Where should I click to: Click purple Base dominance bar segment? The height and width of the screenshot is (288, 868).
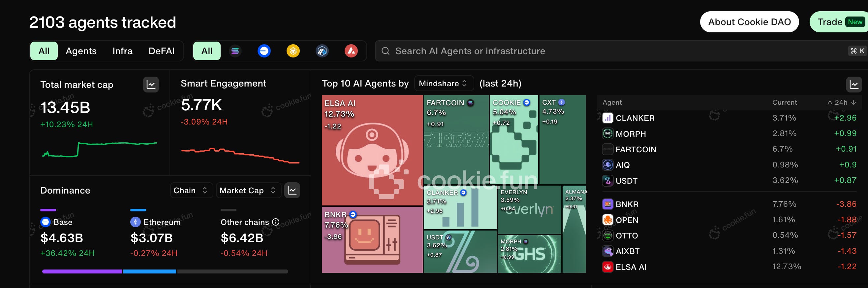point(82,271)
